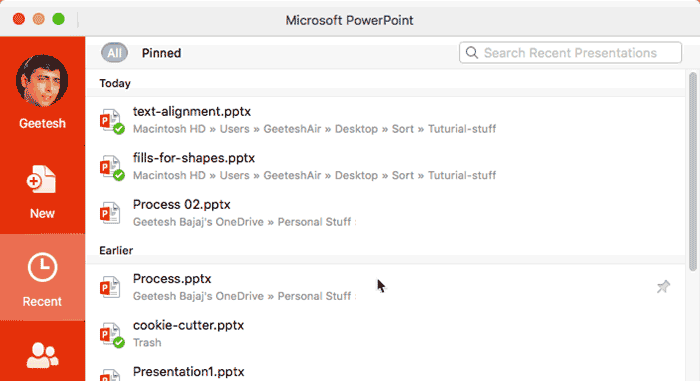Click the Process 02.pptx file icon

coord(110,213)
